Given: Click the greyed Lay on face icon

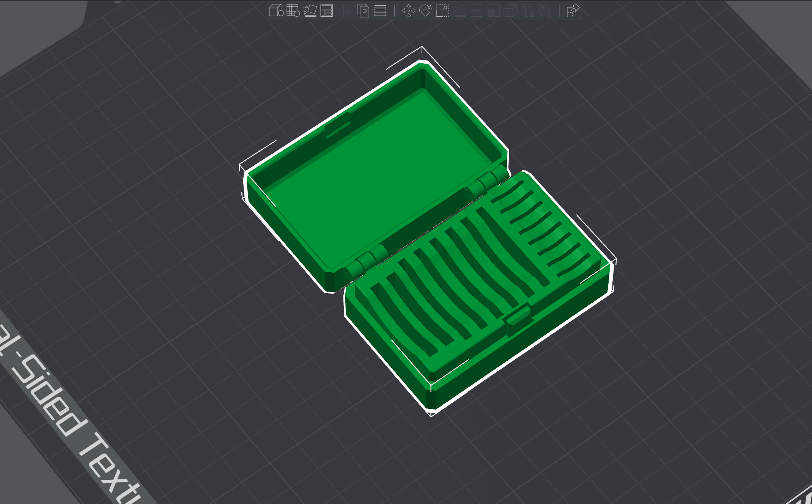Looking at the screenshot, I should pyautogui.click(x=460, y=11).
